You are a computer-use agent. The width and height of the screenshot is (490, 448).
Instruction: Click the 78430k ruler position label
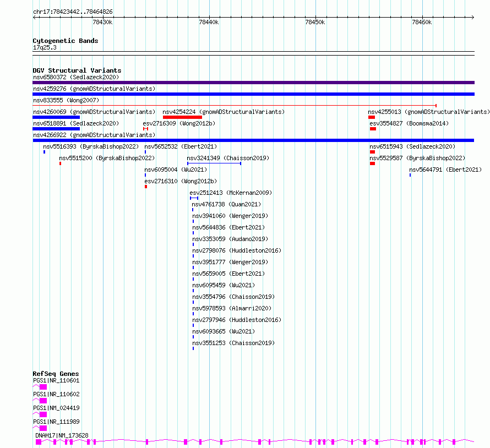[x=102, y=22]
